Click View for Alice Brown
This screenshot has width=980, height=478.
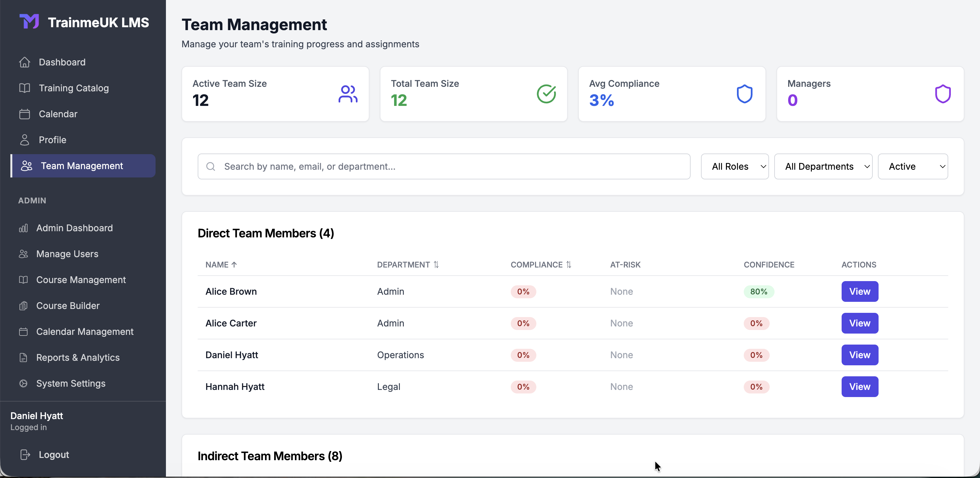point(859,291)
